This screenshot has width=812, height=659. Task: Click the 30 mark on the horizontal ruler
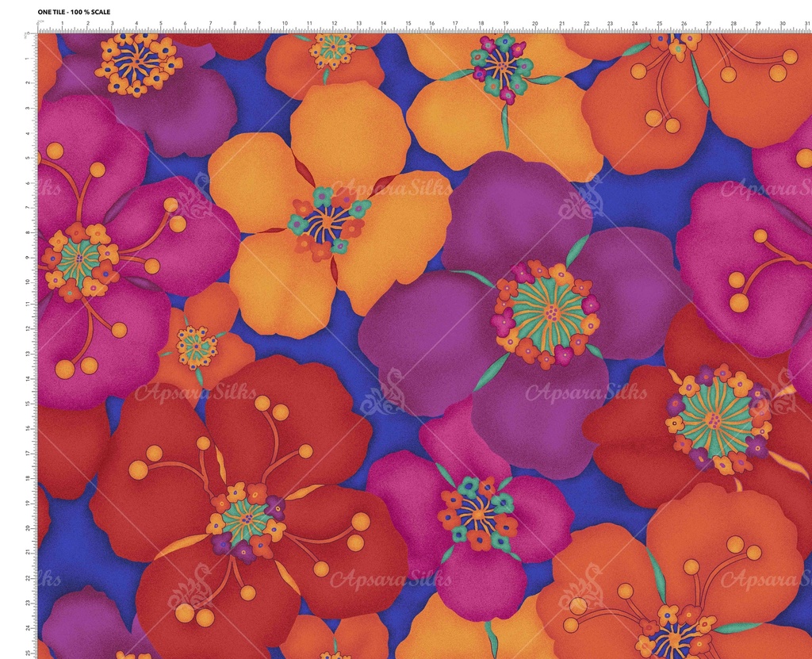click(x=783, y=23)
